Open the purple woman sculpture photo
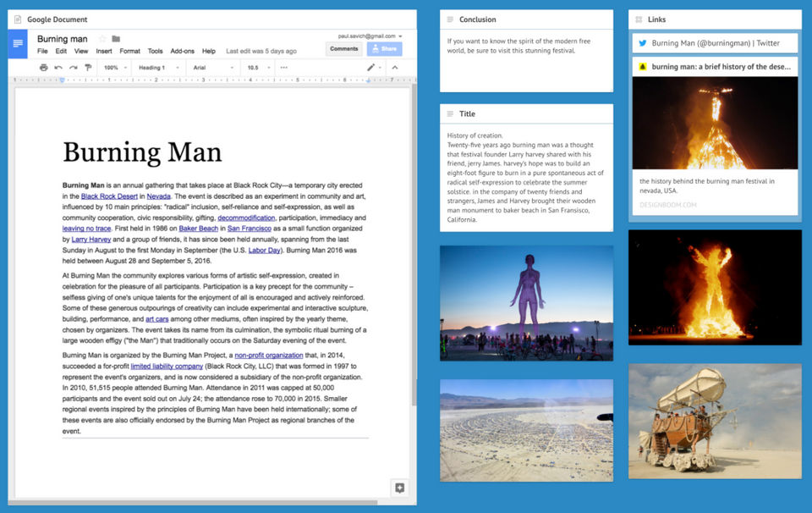The image size is (812, 513). [x=526, y=303]
